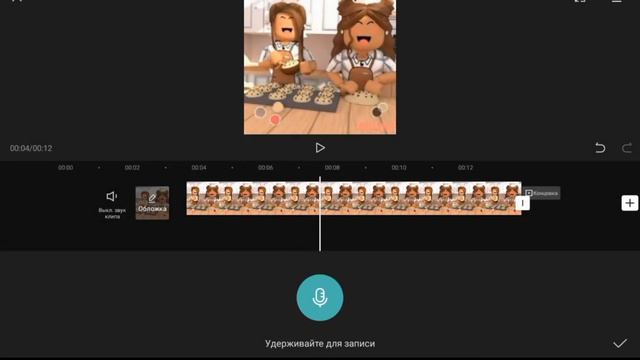Tap the video preview image
This screenshot has width=640, height=360.
[x=320, y=67]
